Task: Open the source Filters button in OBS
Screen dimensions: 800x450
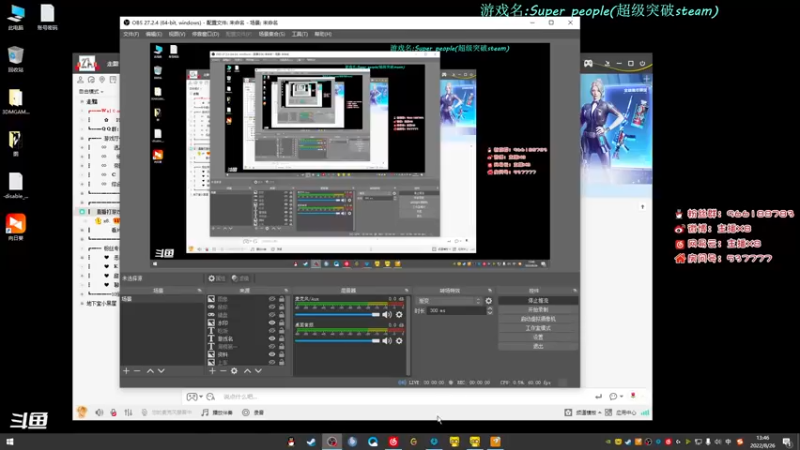Action: pos(240,279)
